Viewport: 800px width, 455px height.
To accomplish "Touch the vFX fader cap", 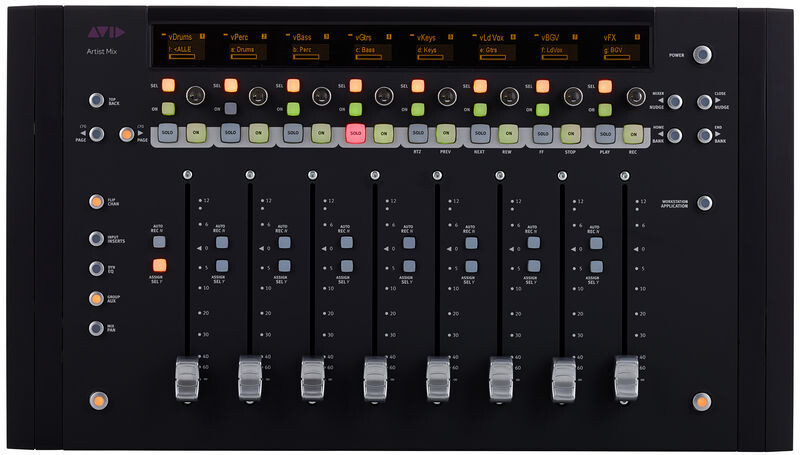I will click(x=626, y=379).
